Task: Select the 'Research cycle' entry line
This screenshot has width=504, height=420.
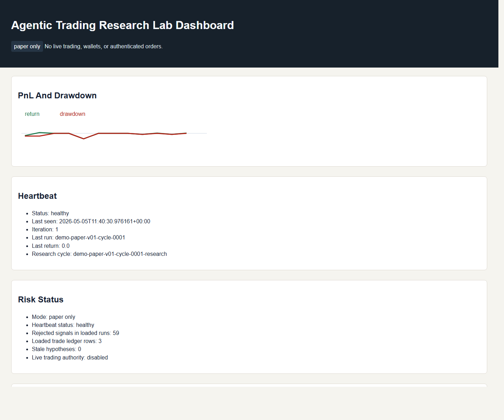Action: (99, 254)
